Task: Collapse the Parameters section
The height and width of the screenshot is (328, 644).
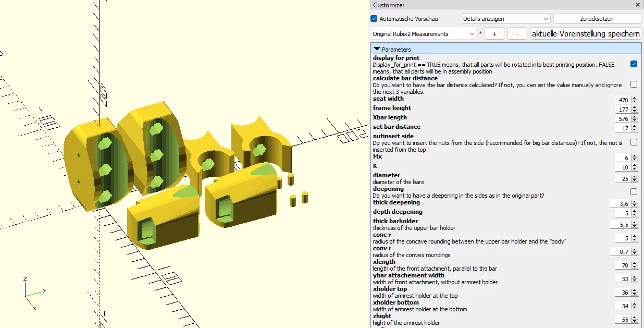Action: [377, 49]
